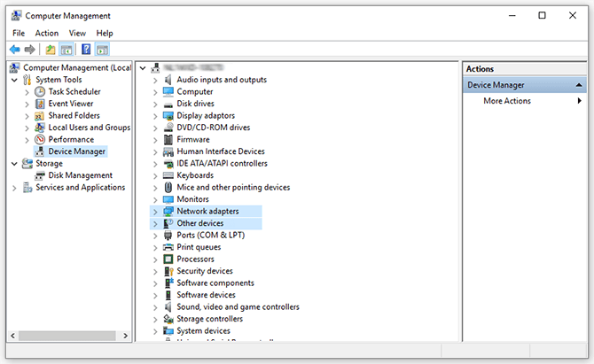Select Shared Folders in the left tree
594x364 pixels.
[73, 115]
